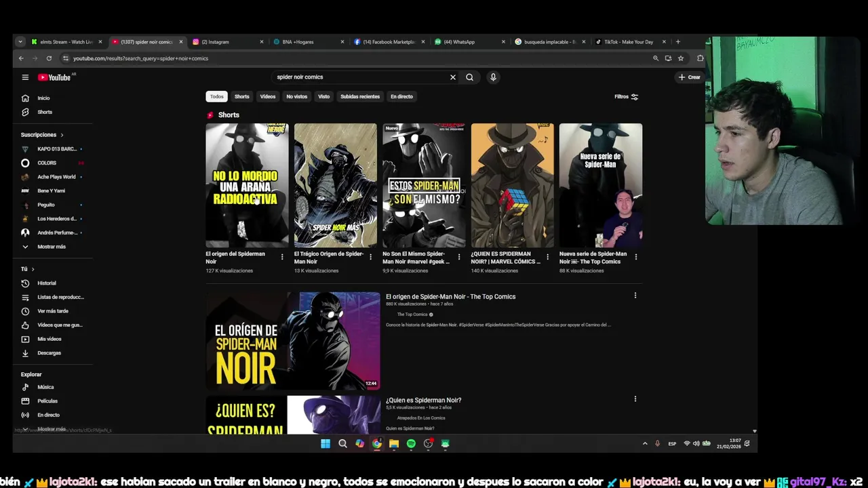868x488 pixels.
Task: Select the No vistos filter chip
Action: [296, 97]
